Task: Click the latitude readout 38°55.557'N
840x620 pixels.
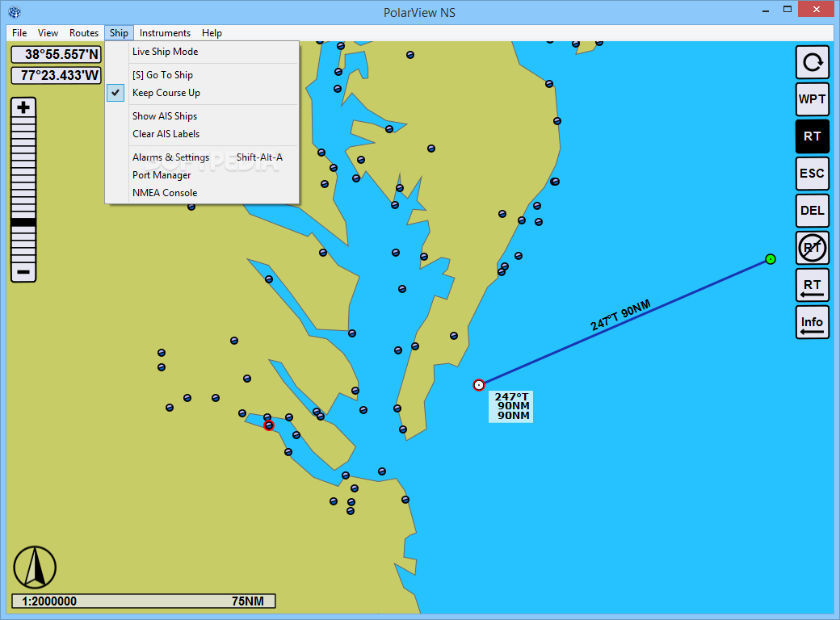Action: pos(57,54)
